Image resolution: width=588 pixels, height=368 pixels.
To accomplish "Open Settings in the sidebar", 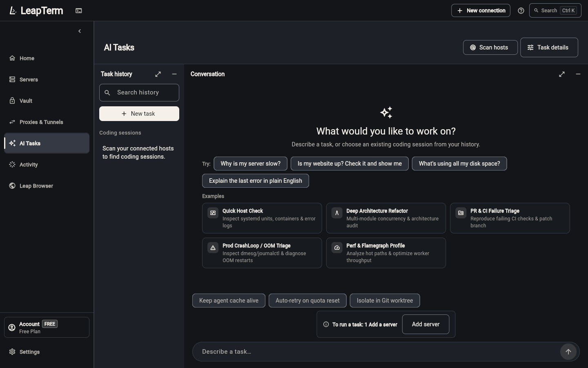I will (47, 352).
